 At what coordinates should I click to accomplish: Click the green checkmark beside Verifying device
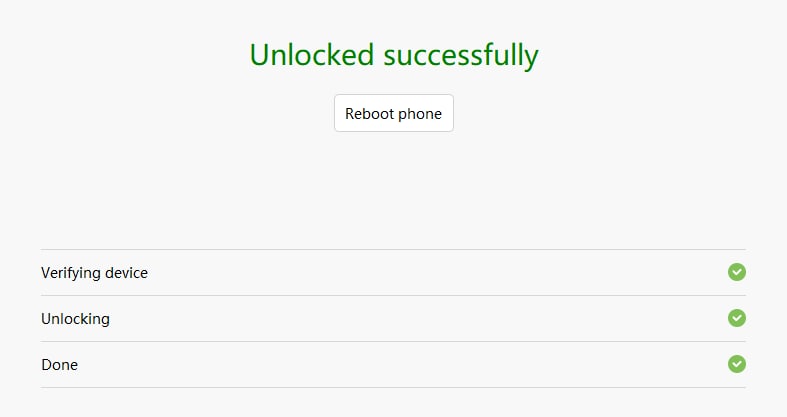coord(736,272)
